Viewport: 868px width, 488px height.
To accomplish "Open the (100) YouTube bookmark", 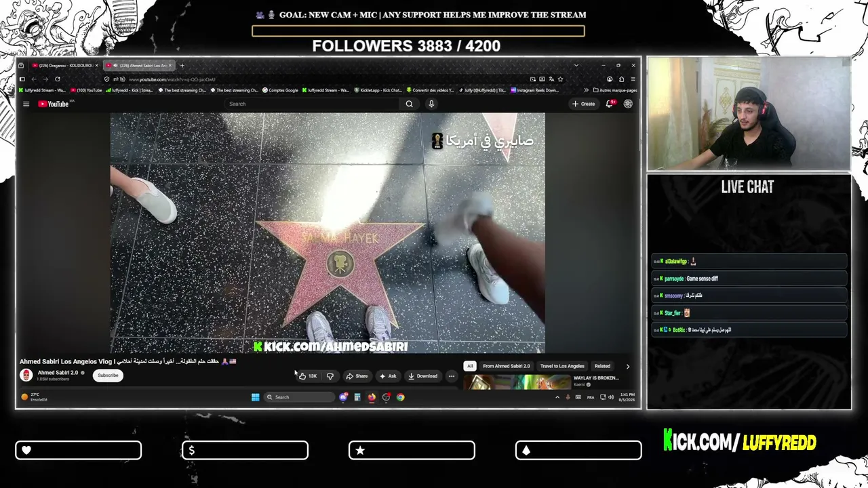I will click(x=87, y=90).
